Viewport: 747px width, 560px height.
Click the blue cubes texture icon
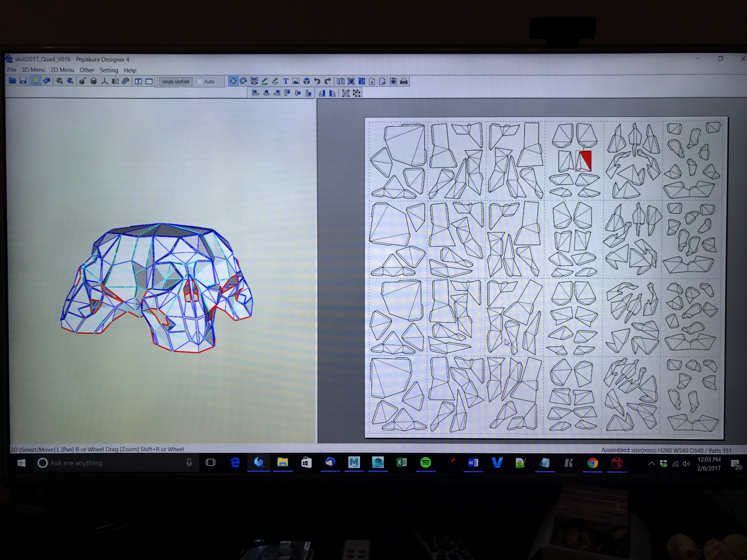[46, 81]
